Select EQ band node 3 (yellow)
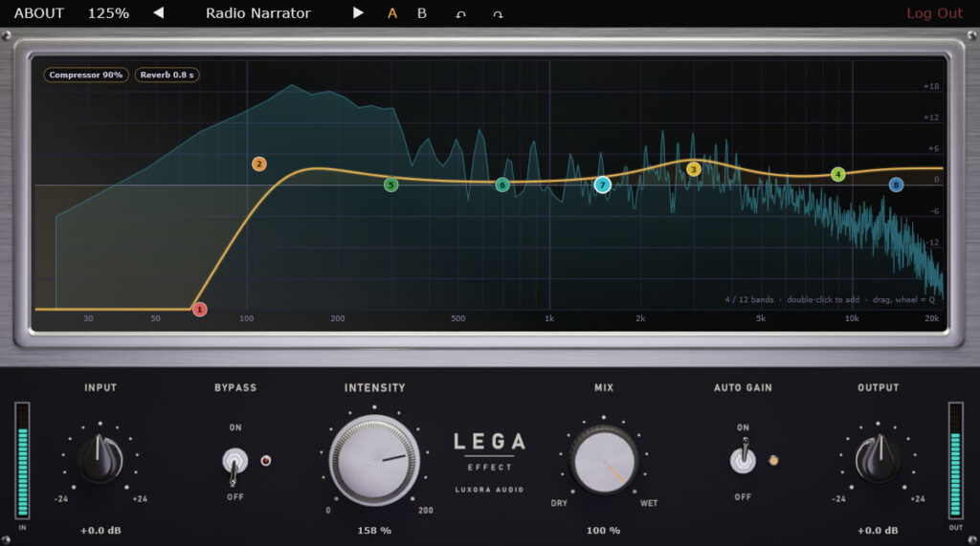The width and height of the screenshot is (980, 546). coord(693,169)
